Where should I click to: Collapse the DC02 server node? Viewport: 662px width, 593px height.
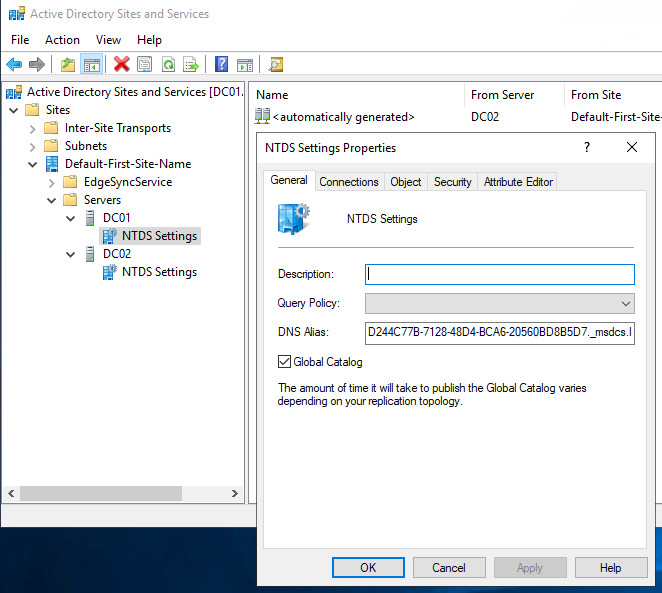click(71, 255)
